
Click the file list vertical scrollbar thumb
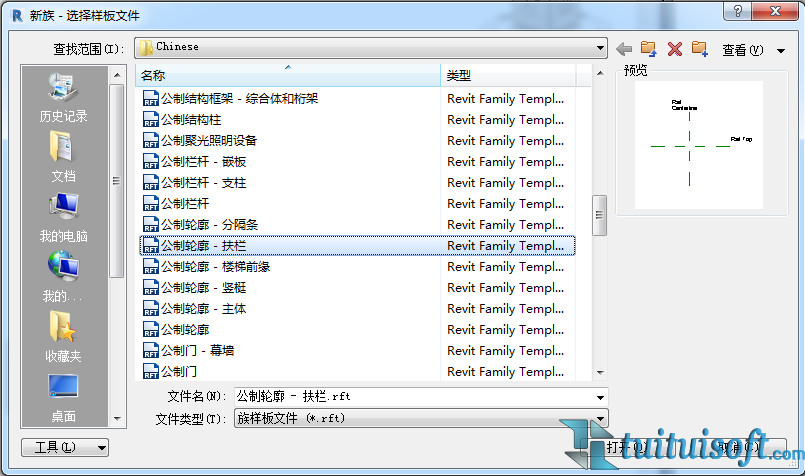[x=600, y=214]
